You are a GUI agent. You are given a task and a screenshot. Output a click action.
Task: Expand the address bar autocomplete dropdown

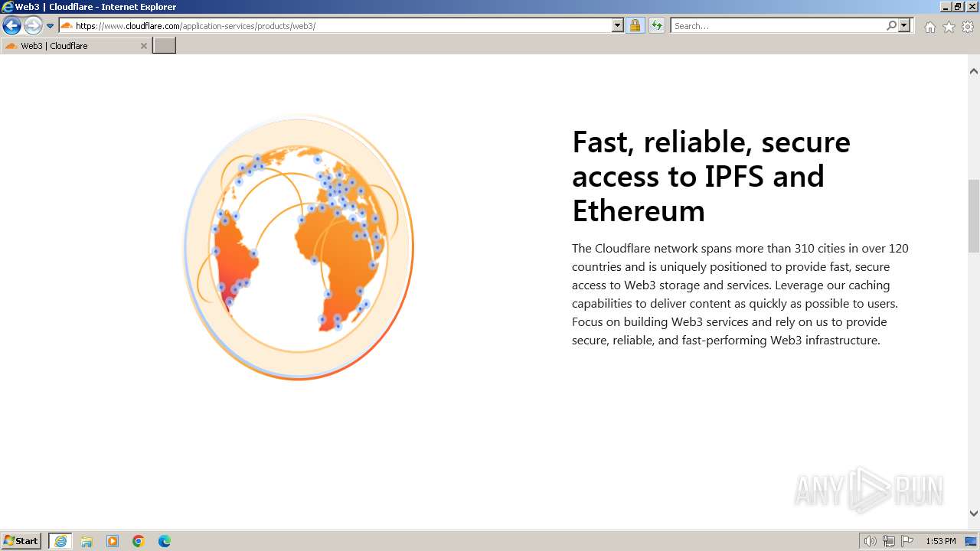[x=618, y=25]
